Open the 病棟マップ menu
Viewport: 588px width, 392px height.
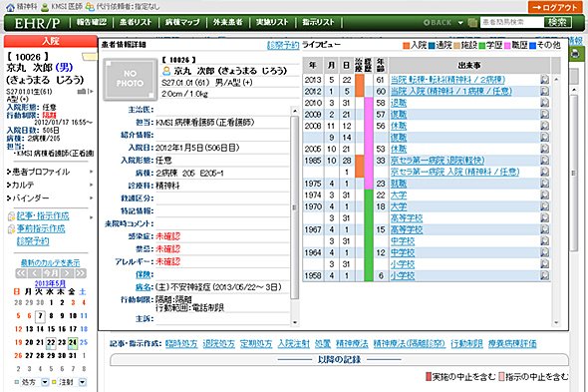pos(182,23)
